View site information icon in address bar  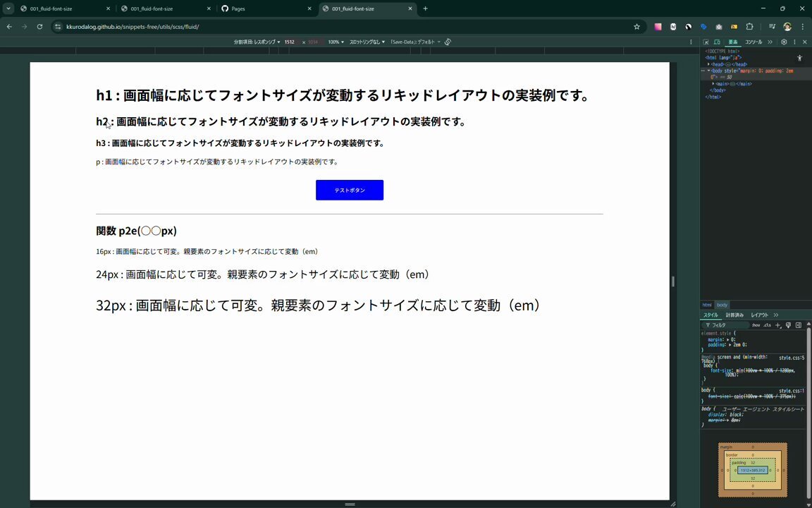pos(58,26)
